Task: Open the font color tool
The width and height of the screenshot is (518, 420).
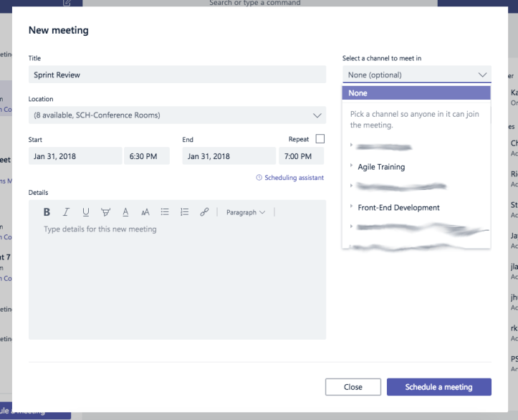Action: pyautogui.click(x=125, y=212)
